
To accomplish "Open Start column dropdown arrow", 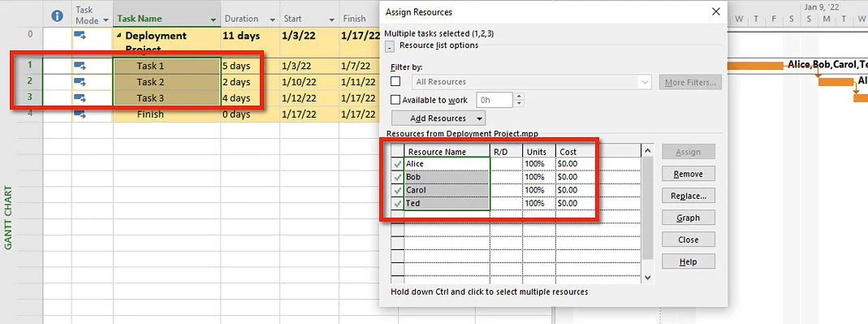I will tap(331, 20).
